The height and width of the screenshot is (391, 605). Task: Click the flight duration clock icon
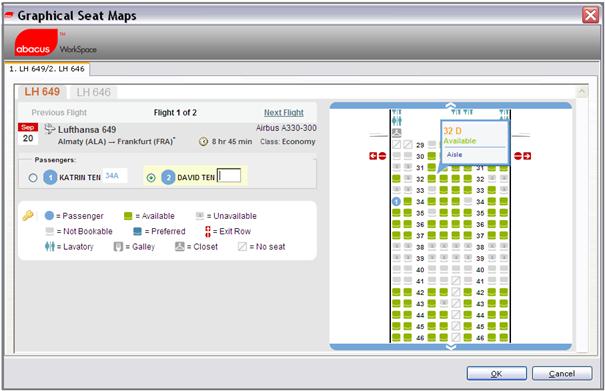(203, 142)
